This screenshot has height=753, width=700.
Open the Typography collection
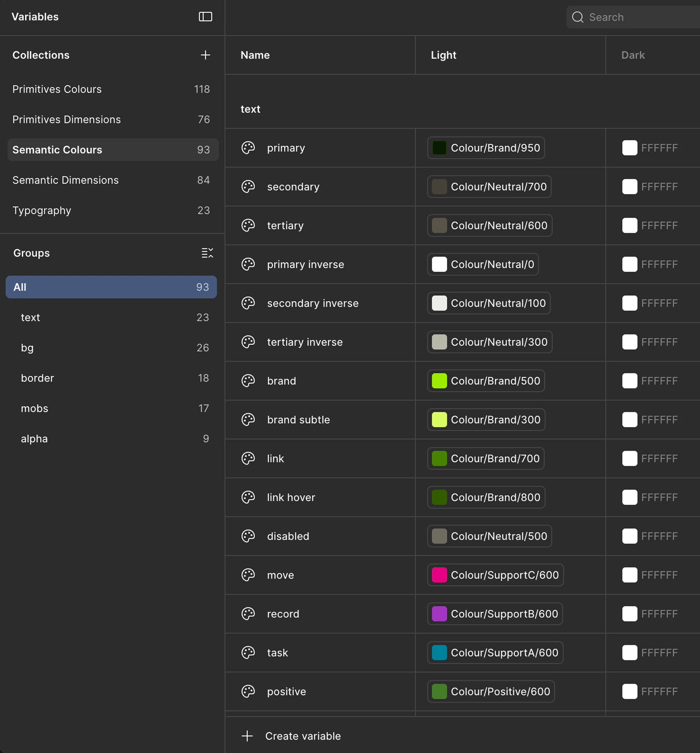click(x=113, y=210)
